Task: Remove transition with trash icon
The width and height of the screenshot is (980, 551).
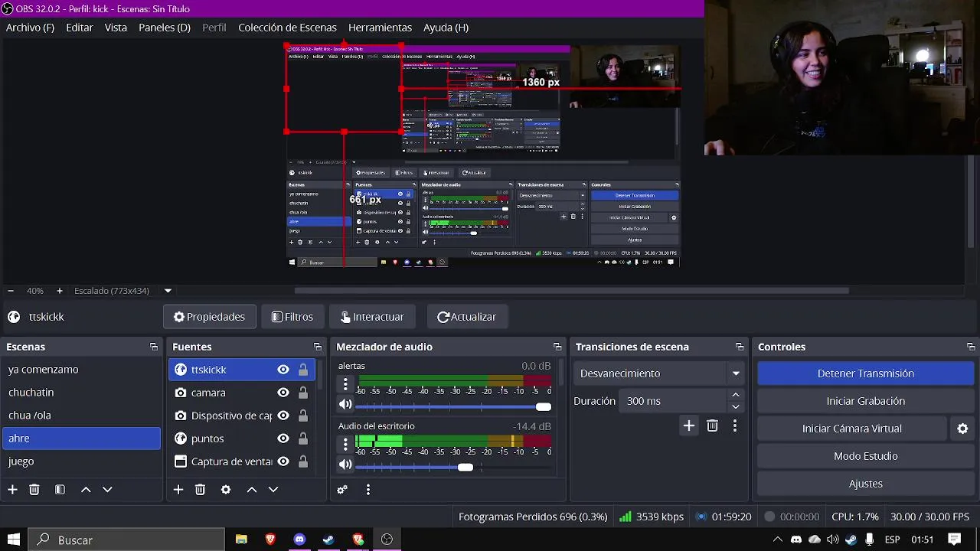Action: [712, 425]
